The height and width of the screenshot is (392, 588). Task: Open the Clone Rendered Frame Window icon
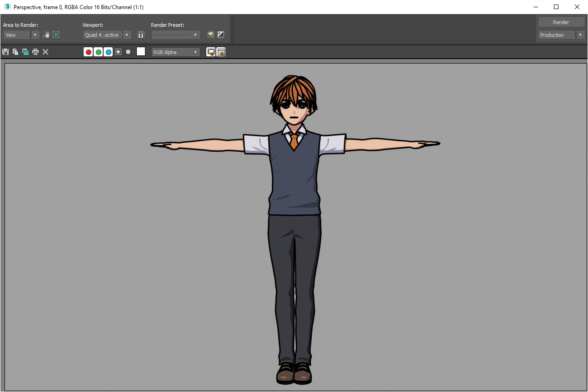click(x=25, y=52)
